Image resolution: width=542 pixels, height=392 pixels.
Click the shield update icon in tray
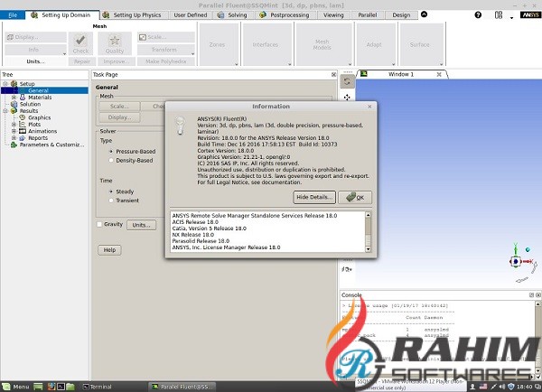click(x=511, y=387)
